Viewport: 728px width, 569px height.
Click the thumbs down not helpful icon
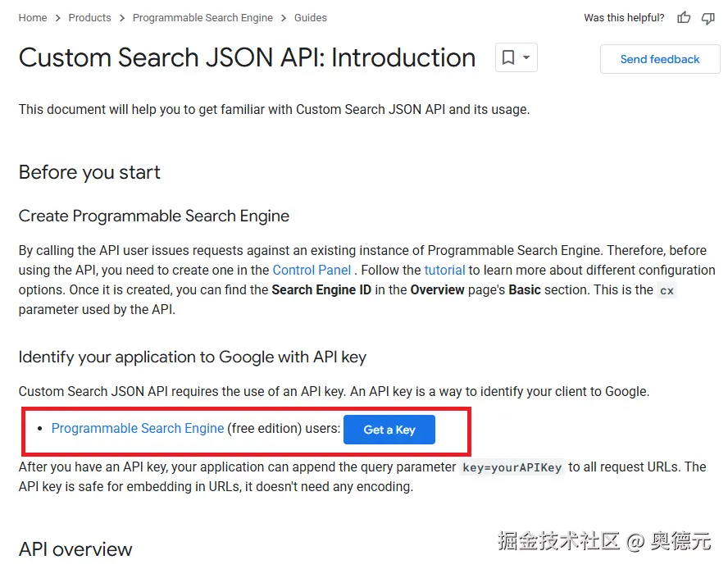(708, 18)
